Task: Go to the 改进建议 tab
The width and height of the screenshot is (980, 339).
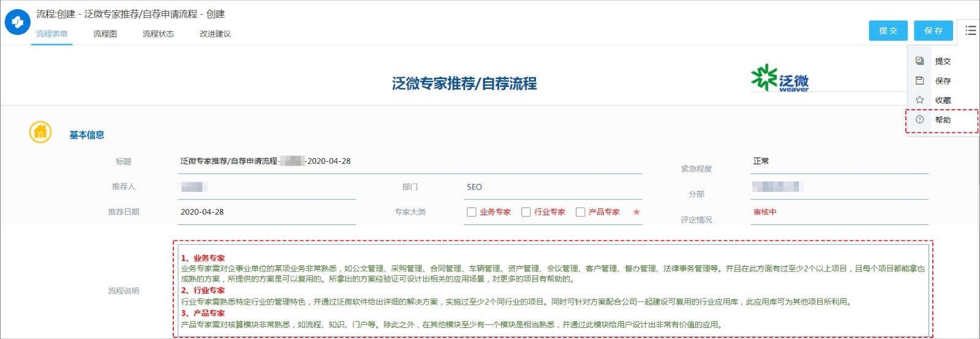Action: 215,34
